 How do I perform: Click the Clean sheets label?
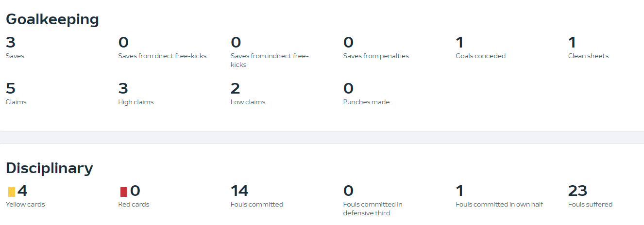coord(588,56)
